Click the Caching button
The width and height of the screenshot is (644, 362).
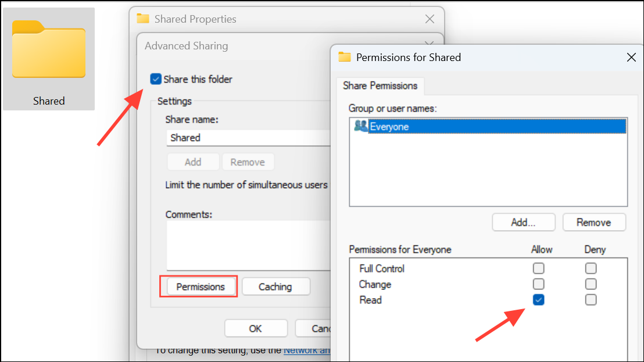click(x=276, y=286)
